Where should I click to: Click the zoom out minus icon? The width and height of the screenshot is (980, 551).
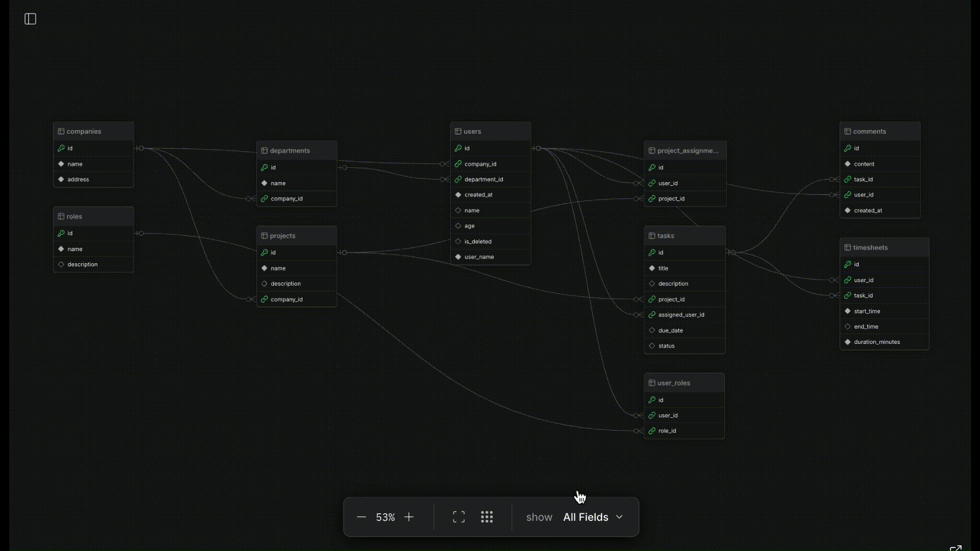(361, 517)
